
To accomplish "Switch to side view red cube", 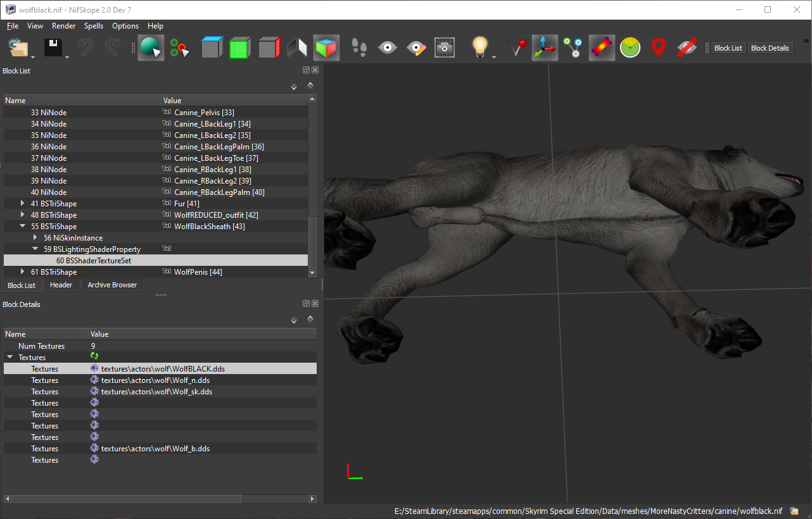I will tap(269, 47).
